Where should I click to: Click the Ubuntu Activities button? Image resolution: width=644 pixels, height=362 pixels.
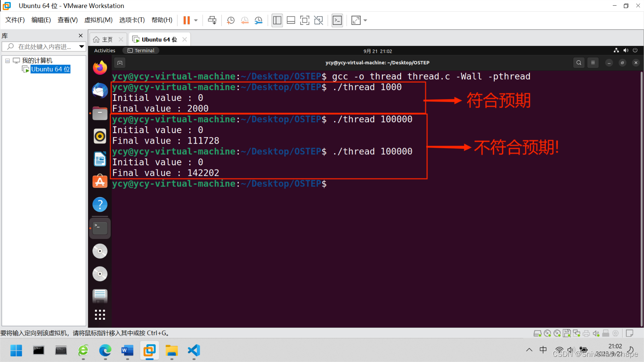[x=104, y=50]
